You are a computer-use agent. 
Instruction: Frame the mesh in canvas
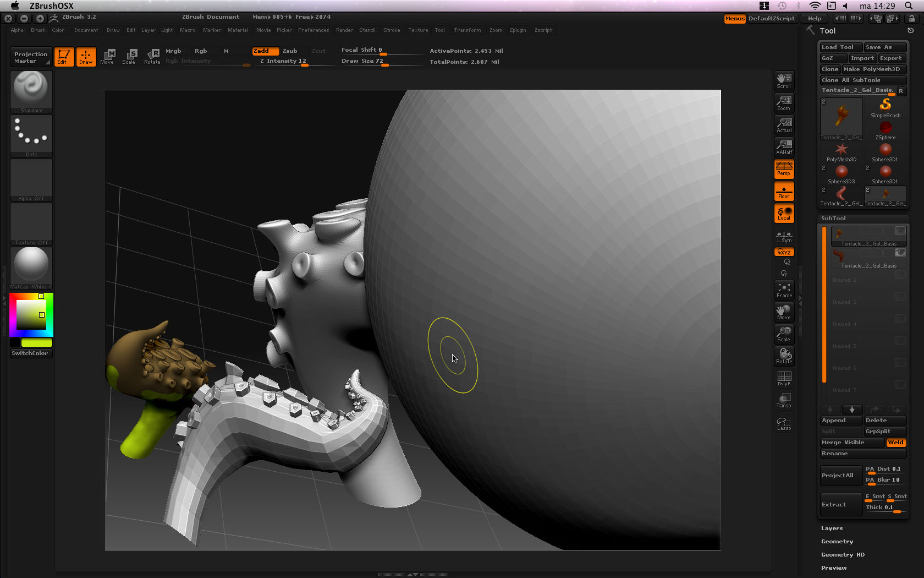pos(784,290)
